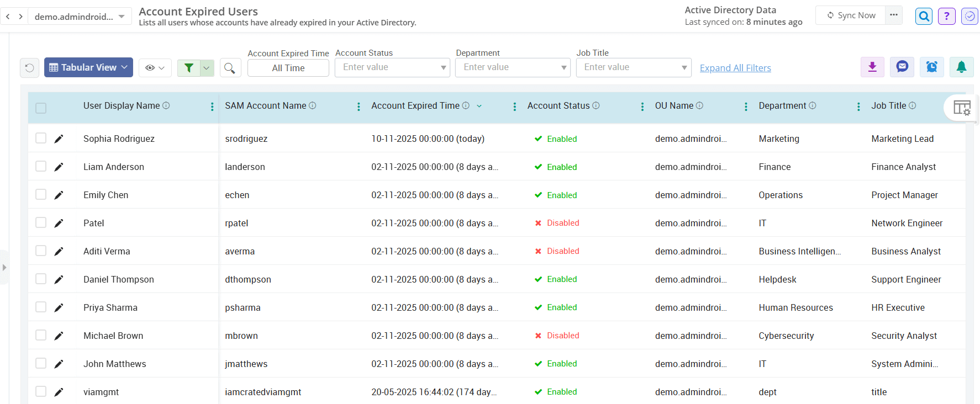Open the more options ellipsis beside Sync Now

pyautogui.click(x=894, y=15)
